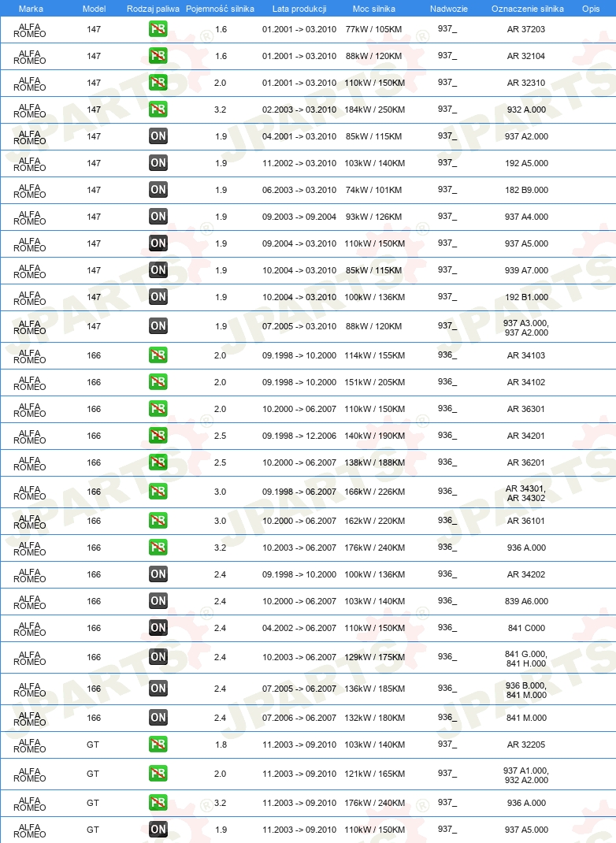The height and width of the screenshot is (843, 616).
Task: Click the power value 93kW / 126KM
Action: point(374,217)
